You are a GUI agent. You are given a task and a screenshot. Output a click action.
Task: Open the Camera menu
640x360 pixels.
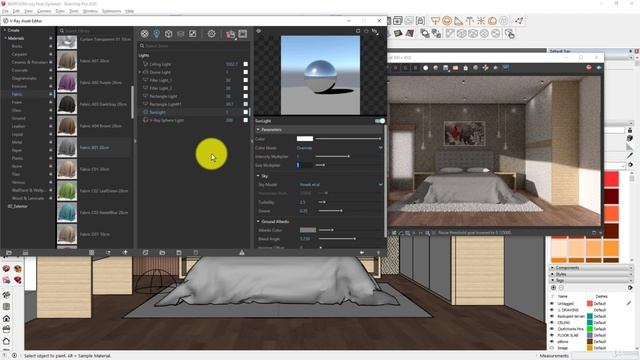(x=44, y=11)
